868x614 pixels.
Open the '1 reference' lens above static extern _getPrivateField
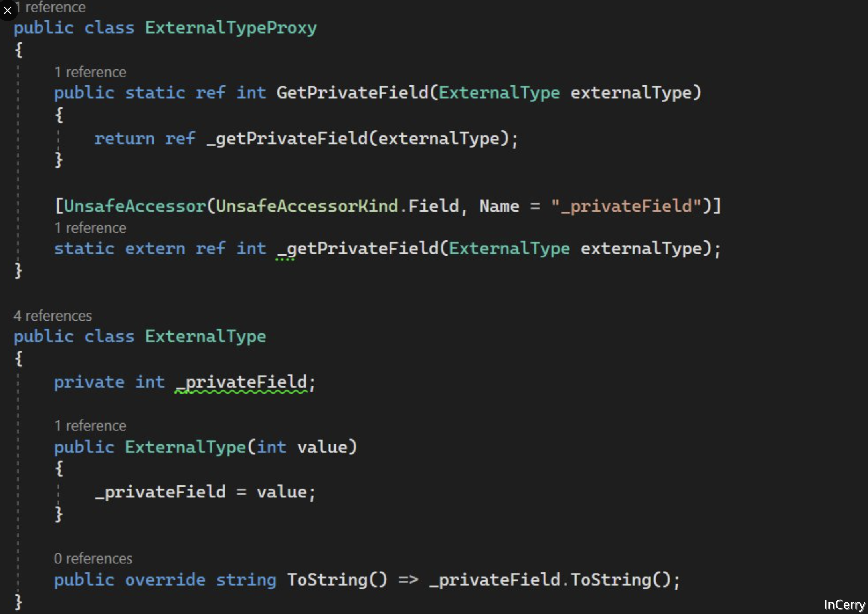90,228
